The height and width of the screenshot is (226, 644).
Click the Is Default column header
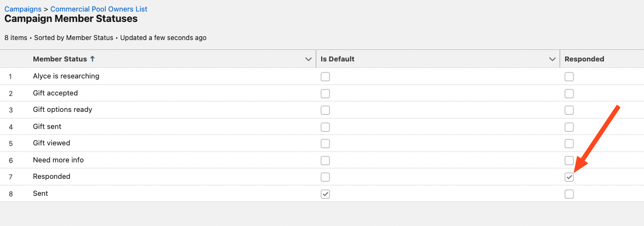point(337,59)
